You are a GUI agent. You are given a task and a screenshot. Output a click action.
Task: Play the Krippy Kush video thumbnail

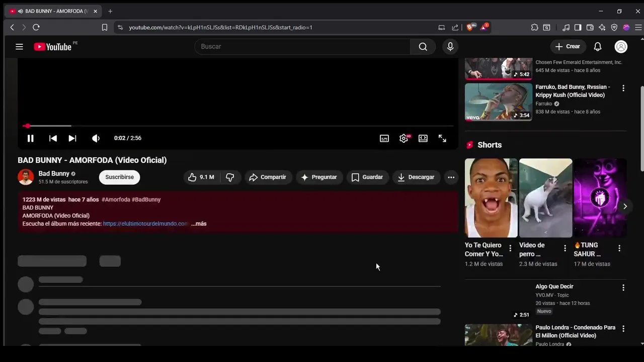click(499, 102)
